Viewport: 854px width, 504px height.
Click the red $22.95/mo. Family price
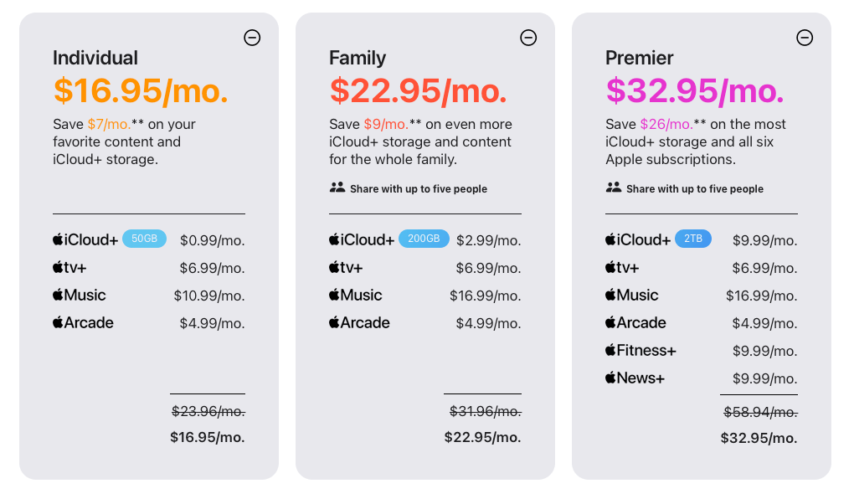tap(419, 90)
